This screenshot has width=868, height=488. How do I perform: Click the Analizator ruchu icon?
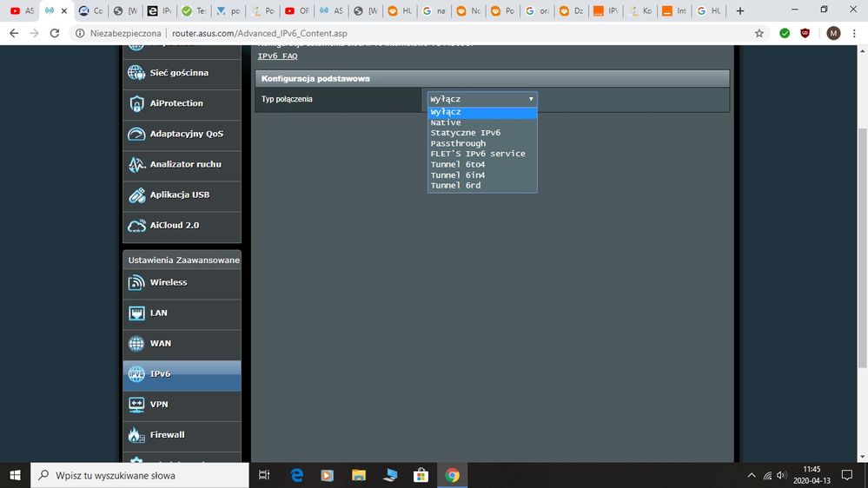coord(136,165)
